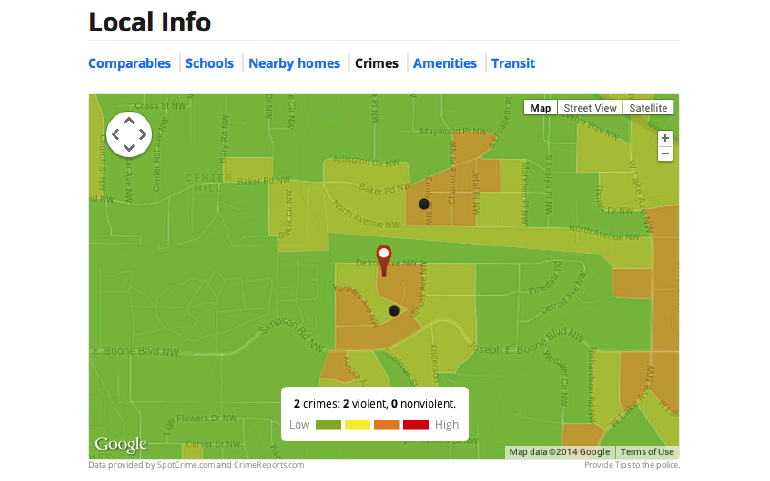This screenshot has height=481, width=770.
Task: Zoom out with the minus button
Action: click(665, 153)
